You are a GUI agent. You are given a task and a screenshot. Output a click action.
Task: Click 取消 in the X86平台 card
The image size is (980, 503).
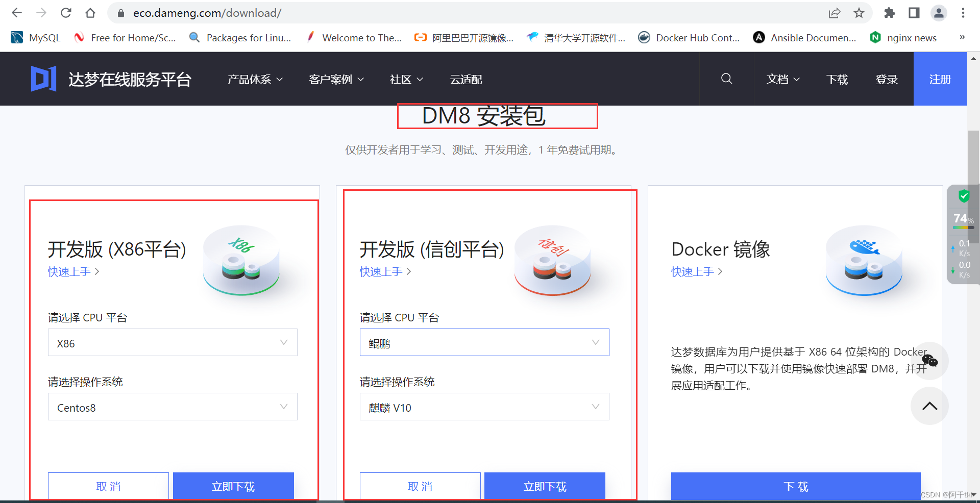pos(108,486)
